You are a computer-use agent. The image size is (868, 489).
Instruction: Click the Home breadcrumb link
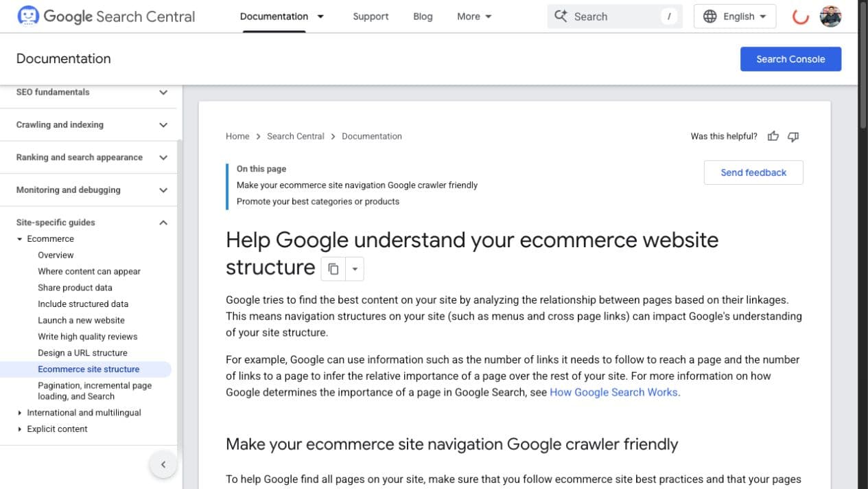(237, 136)
